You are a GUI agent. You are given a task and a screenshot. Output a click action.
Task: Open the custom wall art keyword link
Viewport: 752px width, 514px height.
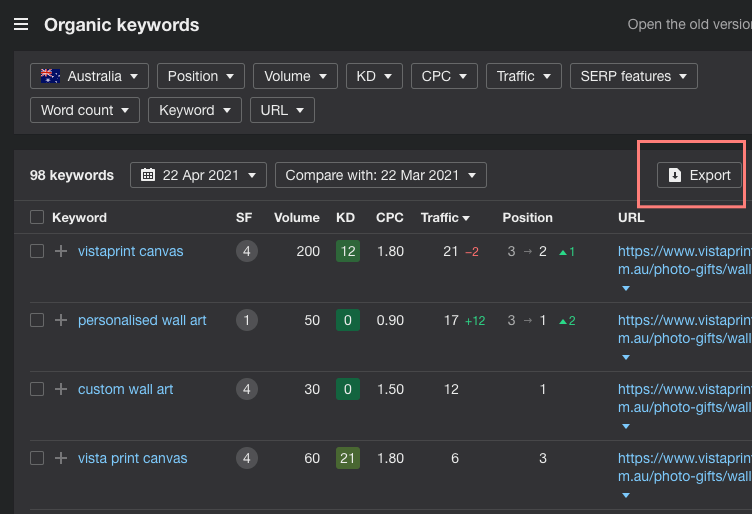click(126, 389)
